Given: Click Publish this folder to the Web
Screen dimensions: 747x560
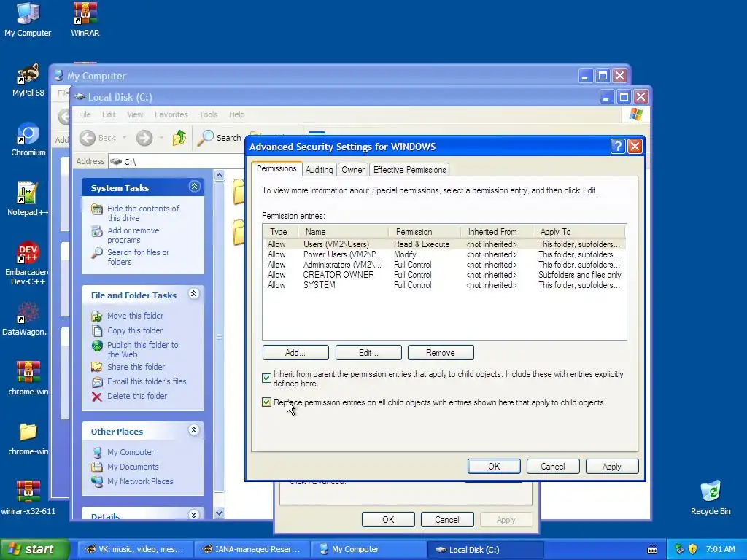Looking at the screenshot, I should click(x=142, y=349).
